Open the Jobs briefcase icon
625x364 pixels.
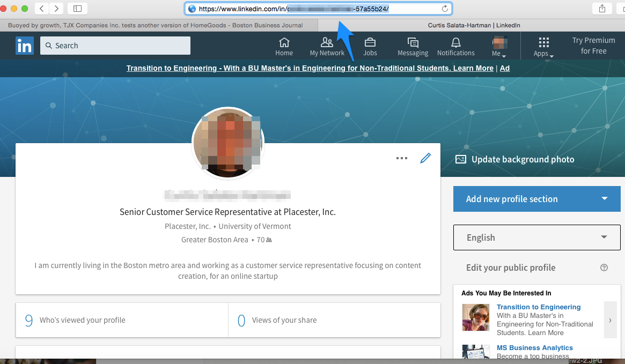pyautogui.click(x=370, y=46)
